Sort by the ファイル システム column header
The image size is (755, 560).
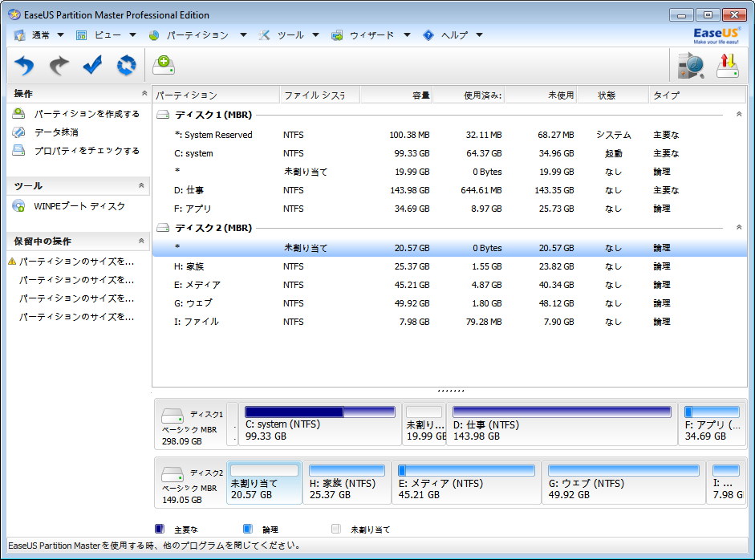point(319,95)
